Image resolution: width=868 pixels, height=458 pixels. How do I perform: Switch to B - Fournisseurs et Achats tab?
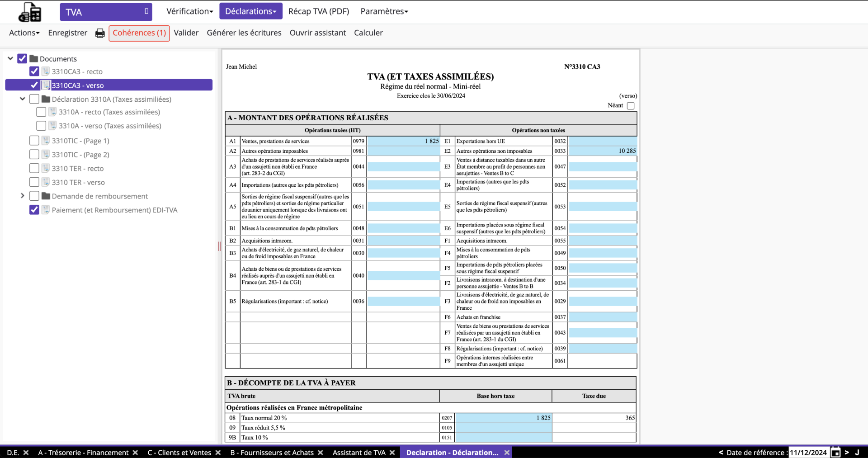click(x=272, y=453)
